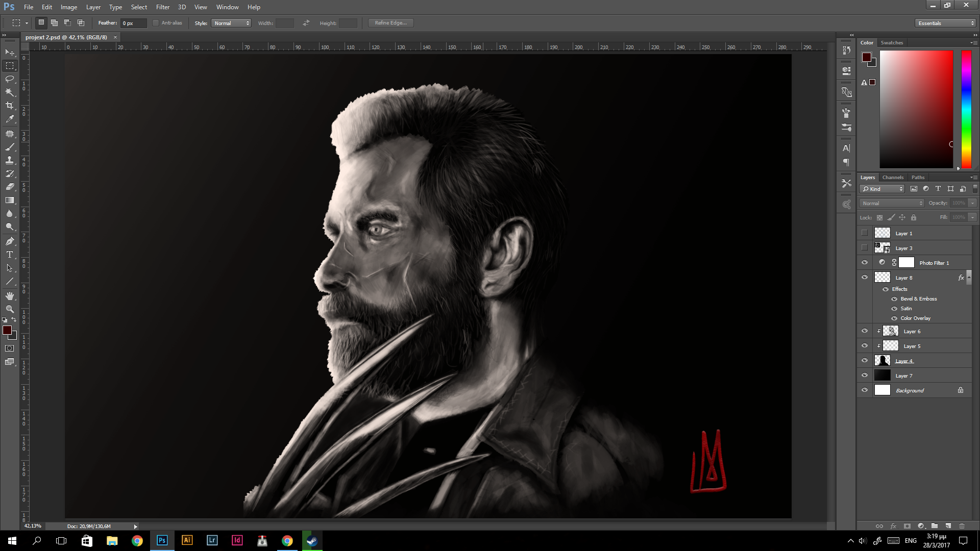This screenshot has width=980, height=551.
Task: Hide the Background layer
Action: (x=864, y=390)
